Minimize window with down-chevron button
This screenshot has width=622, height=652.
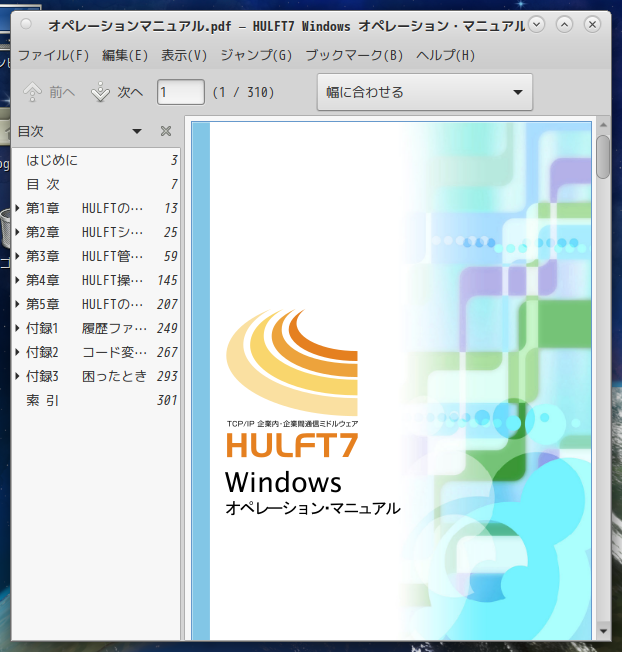(x=536, y=25)
